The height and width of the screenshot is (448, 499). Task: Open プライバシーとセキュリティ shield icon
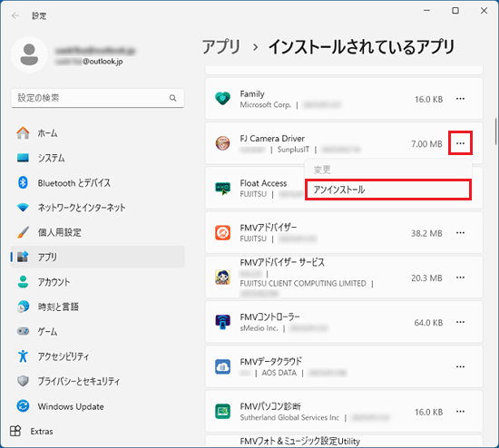23,381
